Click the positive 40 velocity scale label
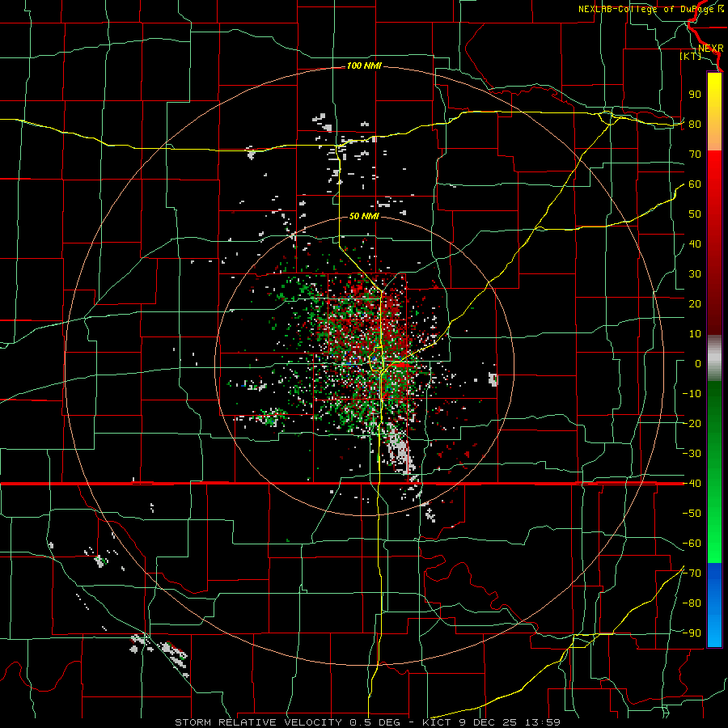This screenshot has height=728, width=728. pyautogui.click(x=695, y=243)
